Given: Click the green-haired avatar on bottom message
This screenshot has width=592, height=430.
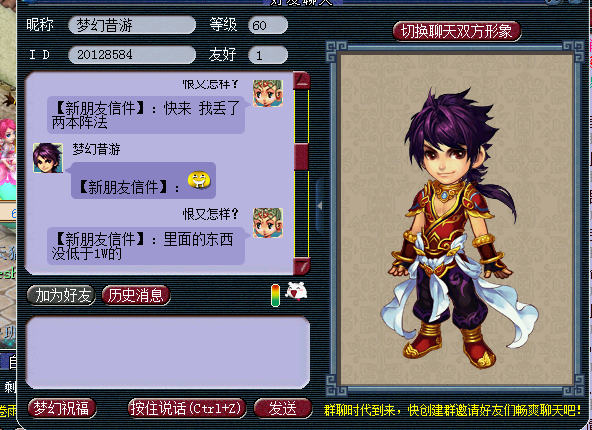Looking at the screenshot, I should pyautogui.click(x=268, y=223).
